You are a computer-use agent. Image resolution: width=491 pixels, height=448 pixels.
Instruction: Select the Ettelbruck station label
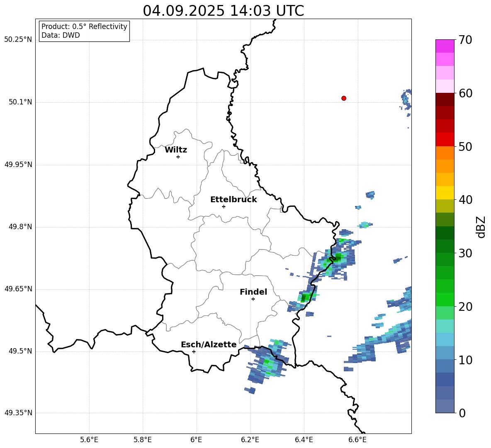(233, 200)
